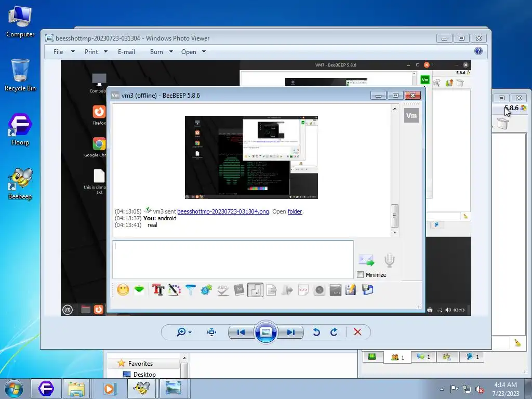Open the Windows Start menu
Image resolution: width=532 pixels, height=399 pixels.
coord(14,389)
